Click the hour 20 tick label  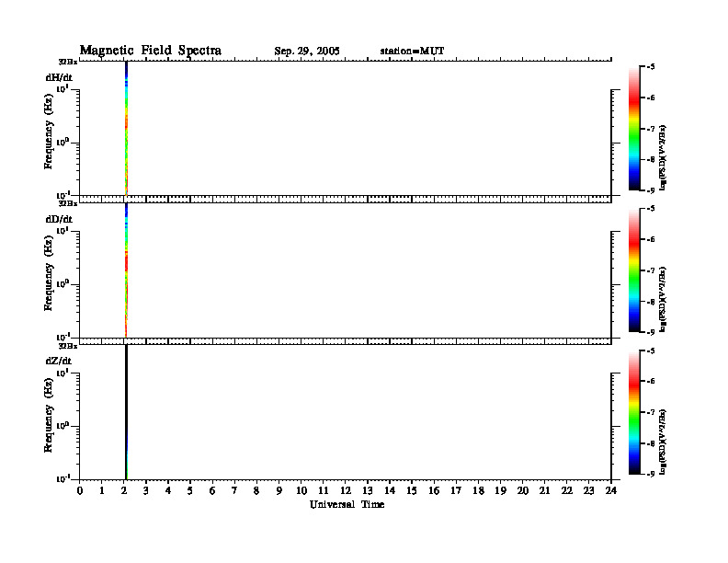(x=522, y=490)
